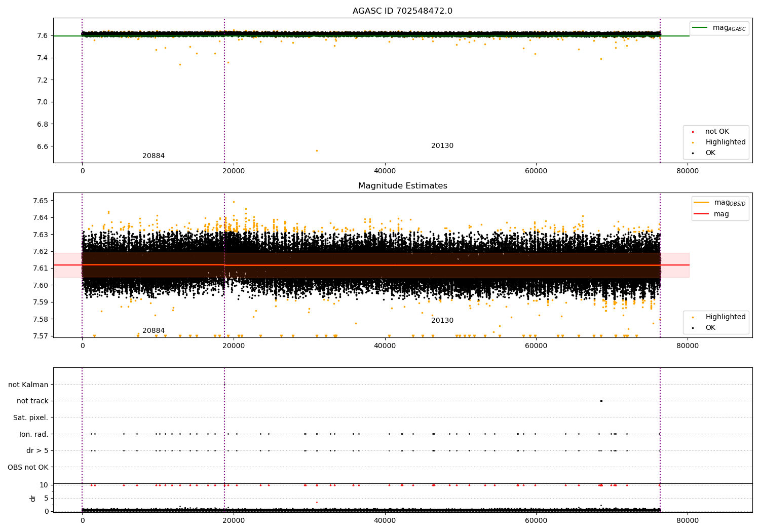Click the 'not OK' legend entry

pyautogui.click(x=717, y=132)
